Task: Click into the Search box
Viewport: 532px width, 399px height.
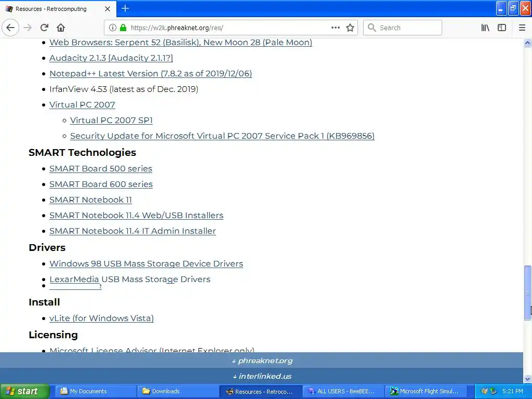Action: pyautogui.click(x=403, y=28)
